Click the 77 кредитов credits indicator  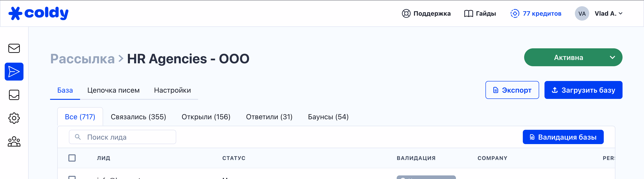[x=536, y=13]
